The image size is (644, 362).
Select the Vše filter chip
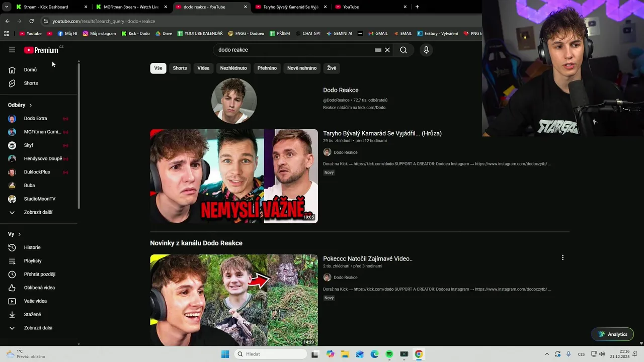[x=158, y=68]
